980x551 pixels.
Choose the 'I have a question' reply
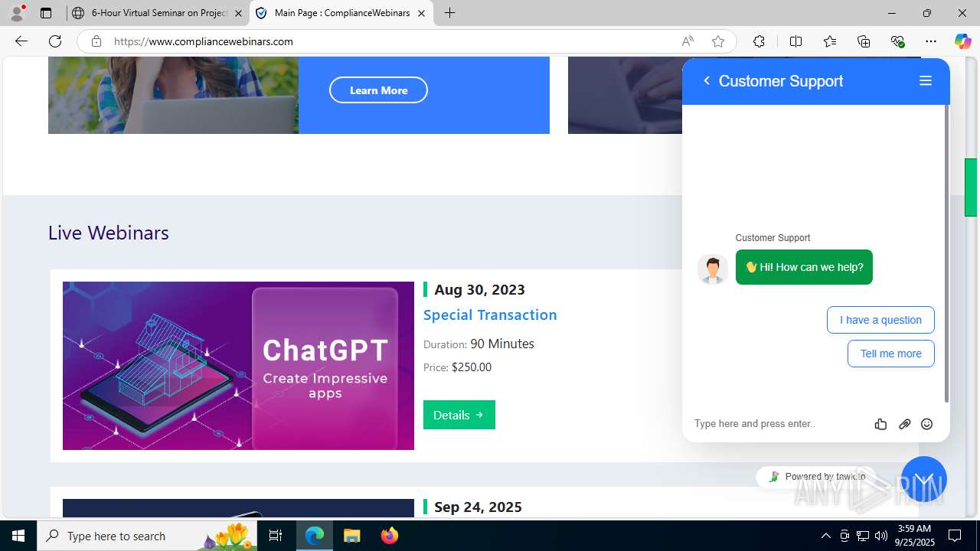(x=880, y=320)
